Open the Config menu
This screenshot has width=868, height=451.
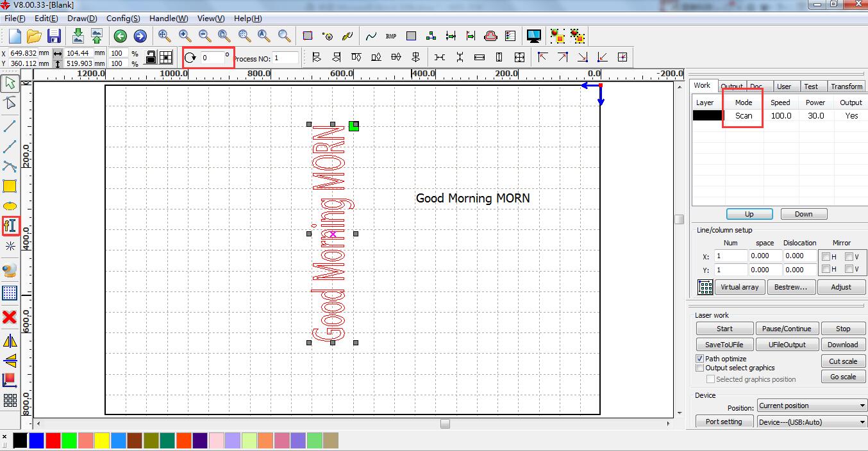coord(123,19)
